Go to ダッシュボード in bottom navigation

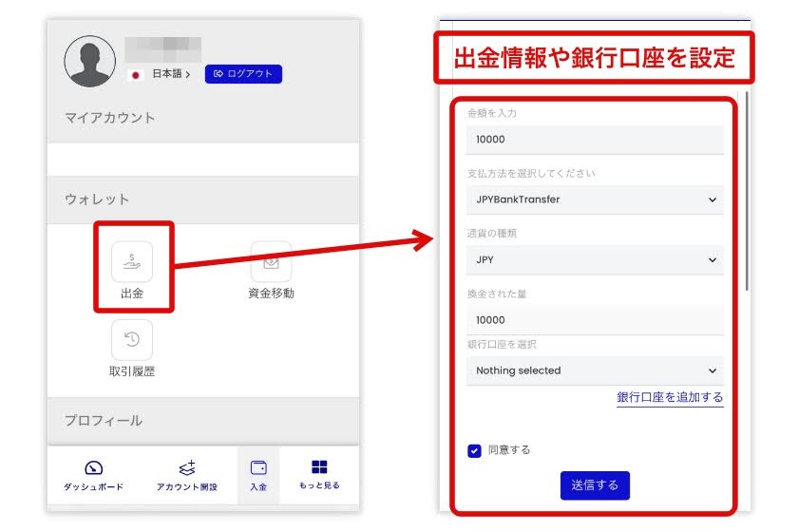click(x=94, y=476)
